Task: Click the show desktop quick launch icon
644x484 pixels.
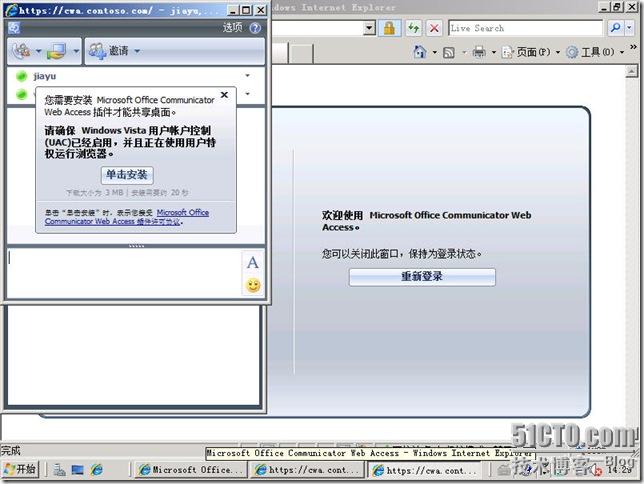Action: click(x=77, y=470)
